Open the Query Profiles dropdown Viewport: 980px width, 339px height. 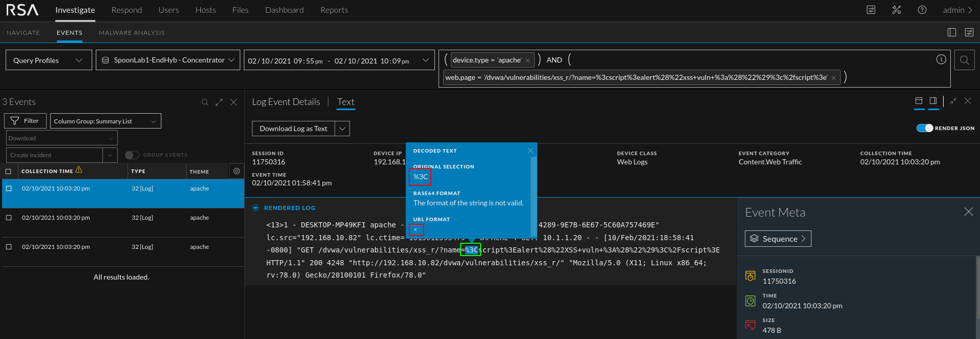[49, 60]
